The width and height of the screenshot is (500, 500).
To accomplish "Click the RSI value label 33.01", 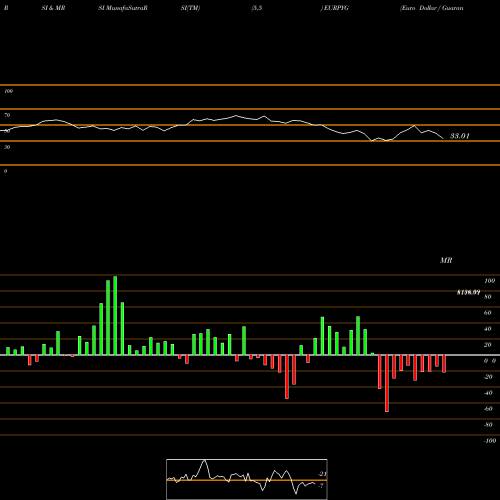I will (x=460, y=136).
